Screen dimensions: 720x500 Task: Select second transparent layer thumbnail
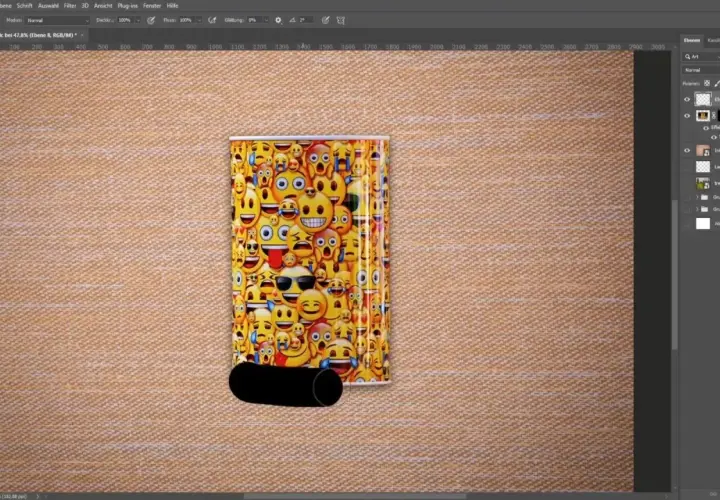[703, 167]
